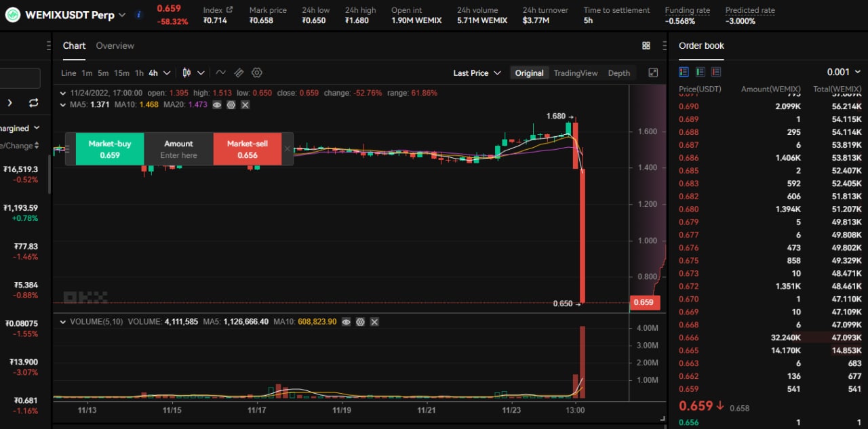This screenshot has height=429, width=868.
Task: Click order book amount 32.240K
Action: tap(786, 338)
